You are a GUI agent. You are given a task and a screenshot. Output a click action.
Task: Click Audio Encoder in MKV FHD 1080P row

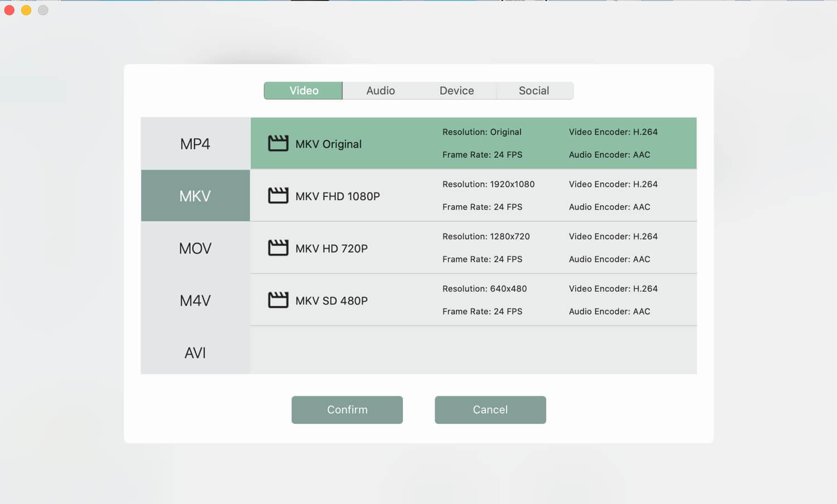pos(609,207)
